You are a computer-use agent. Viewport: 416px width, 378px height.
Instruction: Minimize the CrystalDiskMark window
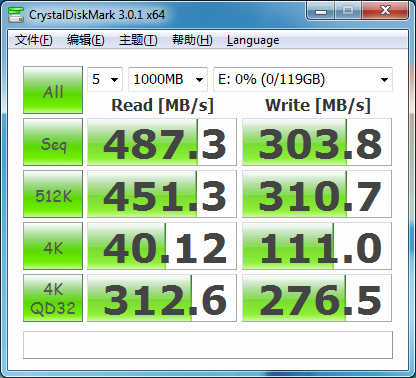[321, 12]
